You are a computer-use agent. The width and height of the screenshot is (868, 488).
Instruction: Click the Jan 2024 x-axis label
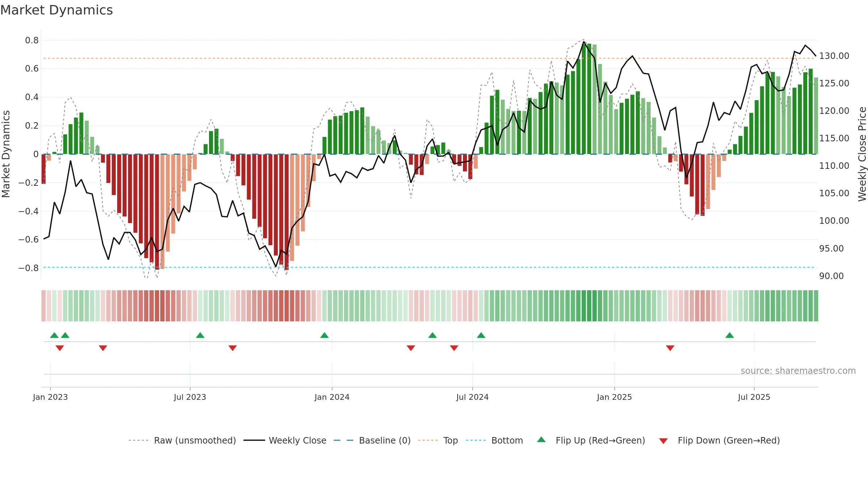[332, 397]
